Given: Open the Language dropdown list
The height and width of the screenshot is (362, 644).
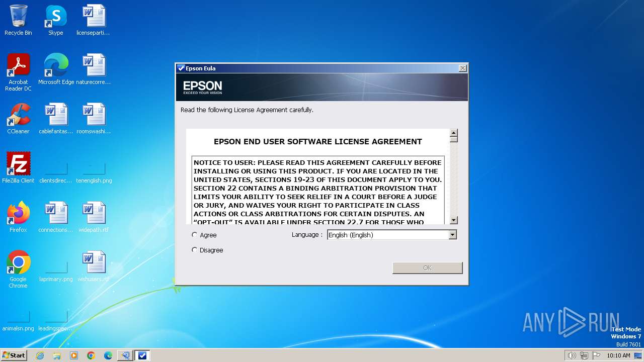Looking at the screenshot, I should 452,235.
